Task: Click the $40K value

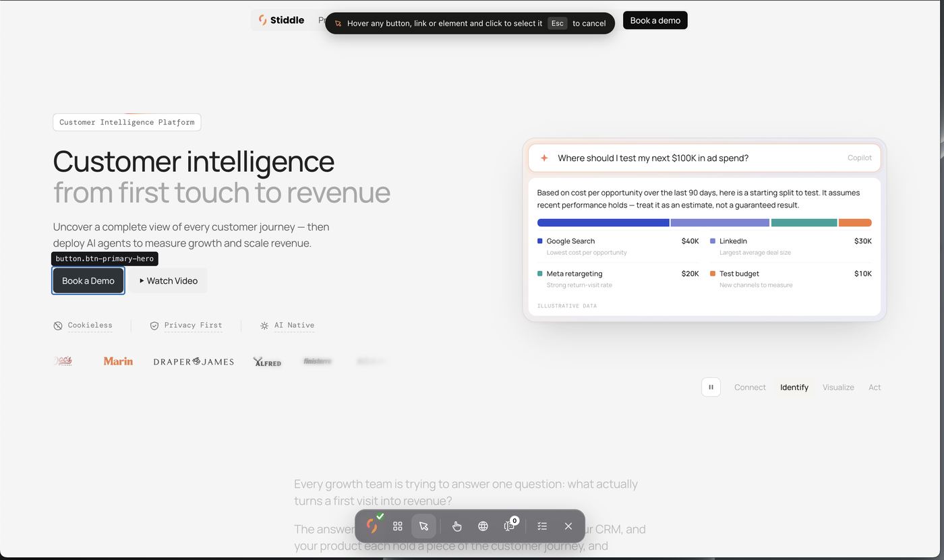Action: tap(690, 241)
